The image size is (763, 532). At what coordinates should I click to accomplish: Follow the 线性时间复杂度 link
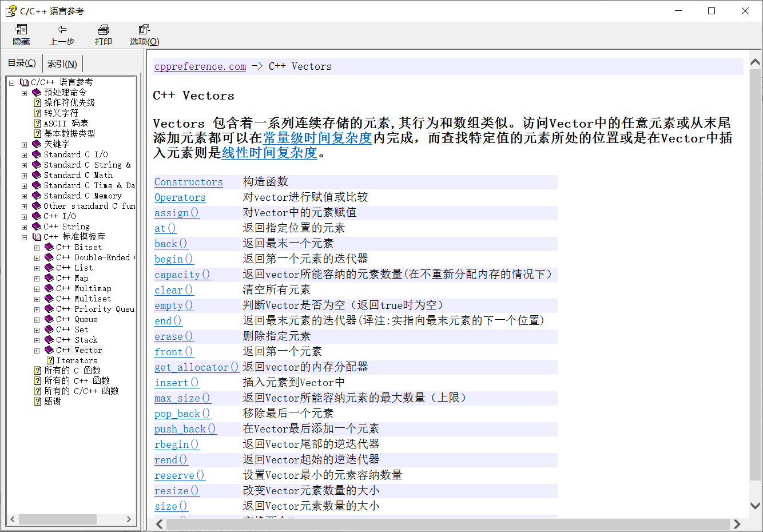point(269,153)
